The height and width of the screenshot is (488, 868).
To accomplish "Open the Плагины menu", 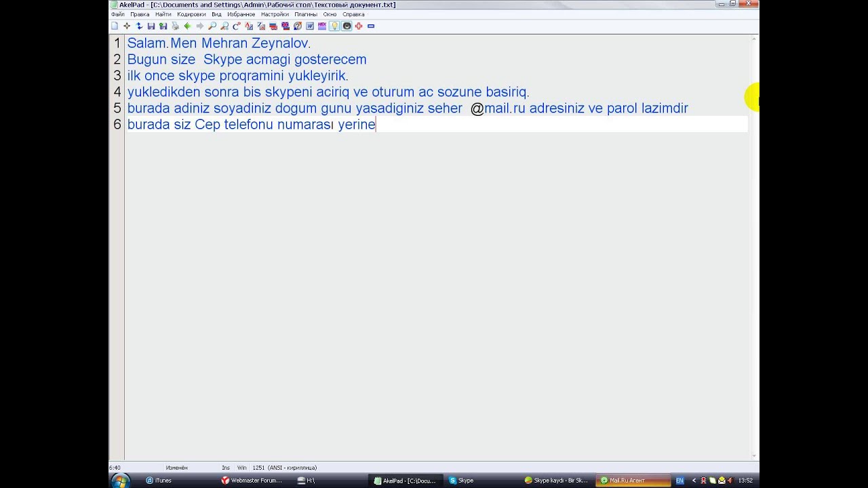I will [306, 14].
